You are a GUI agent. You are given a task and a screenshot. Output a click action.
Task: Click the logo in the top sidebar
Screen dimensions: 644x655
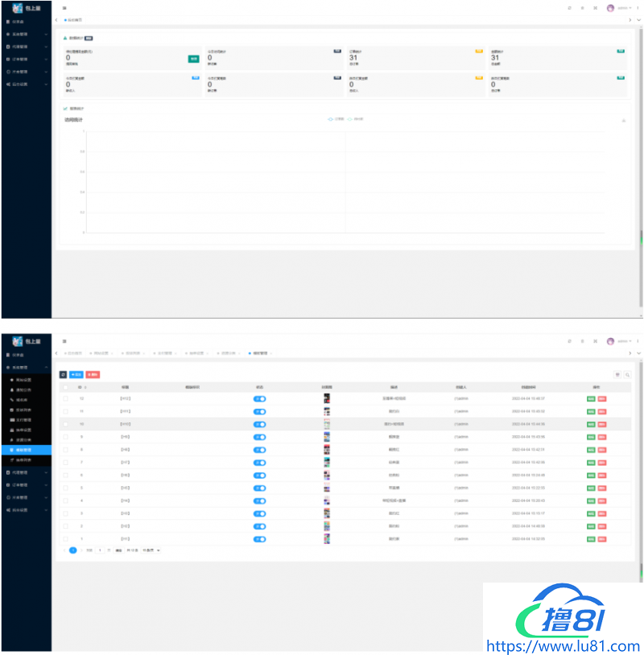[18, 7]
